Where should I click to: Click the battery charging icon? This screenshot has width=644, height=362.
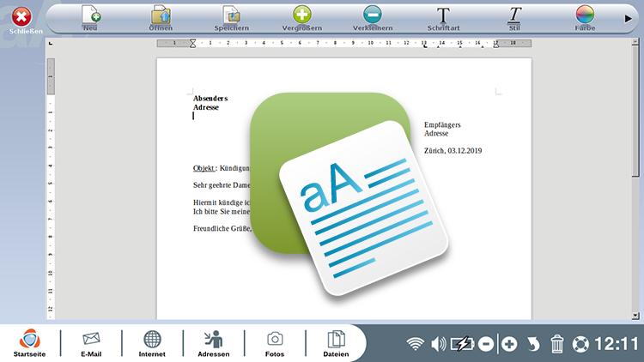pos(463,343)
